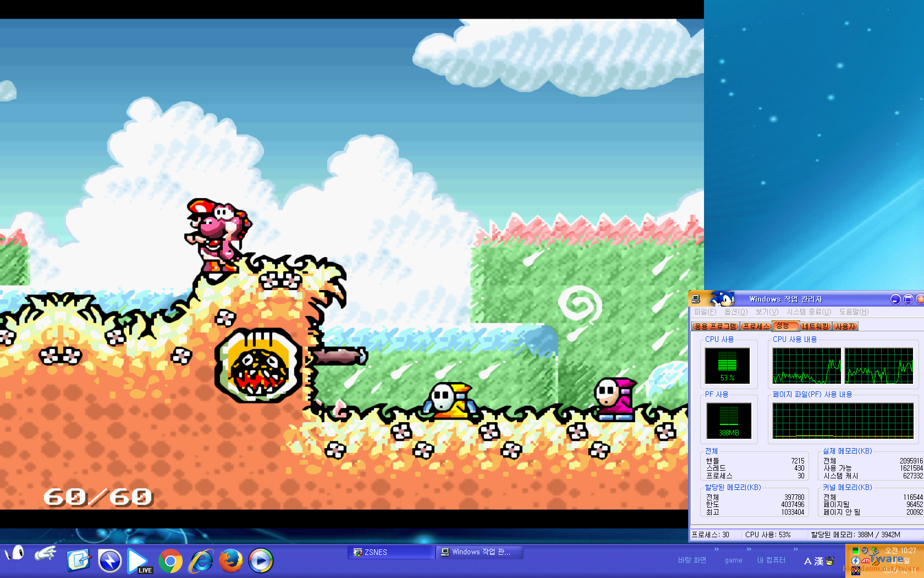Click the safely remove hardware tray icon

tap(875, 551)
